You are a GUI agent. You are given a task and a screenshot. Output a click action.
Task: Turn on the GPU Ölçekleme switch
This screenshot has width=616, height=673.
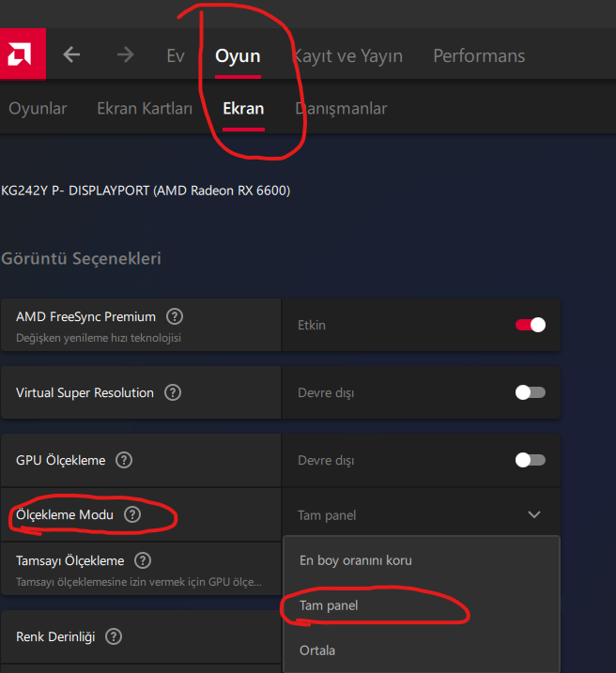[531, 460]
